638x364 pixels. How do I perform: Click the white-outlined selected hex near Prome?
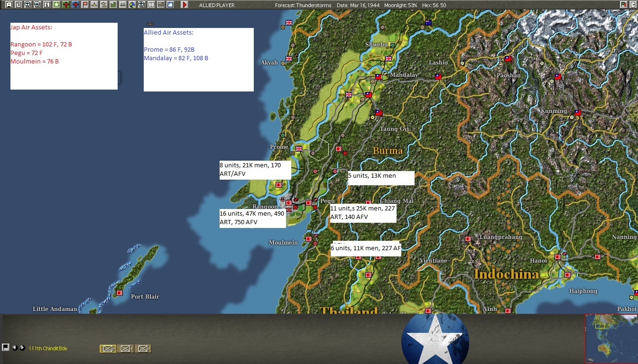click(319, 149)
